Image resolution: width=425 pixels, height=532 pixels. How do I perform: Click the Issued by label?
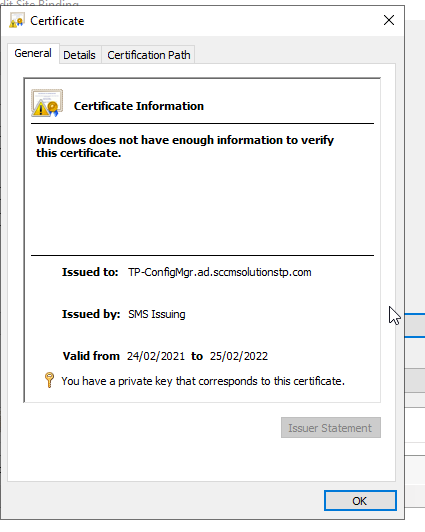tap(91, 314)
